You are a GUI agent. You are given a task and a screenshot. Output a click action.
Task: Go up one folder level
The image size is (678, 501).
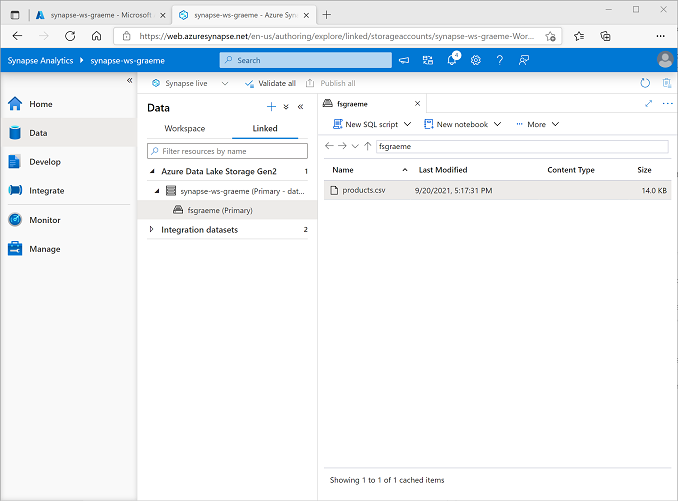[x=368, y=146]
